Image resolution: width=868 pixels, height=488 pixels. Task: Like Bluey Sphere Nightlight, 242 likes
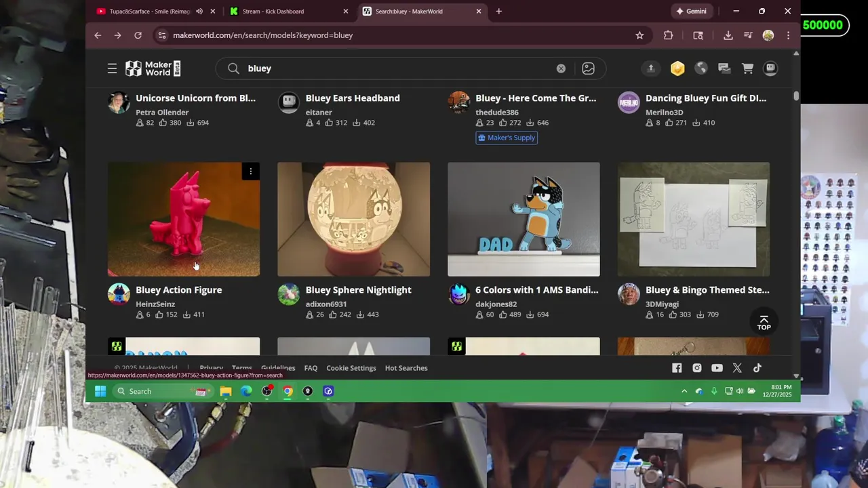click(x=339, y=314)
